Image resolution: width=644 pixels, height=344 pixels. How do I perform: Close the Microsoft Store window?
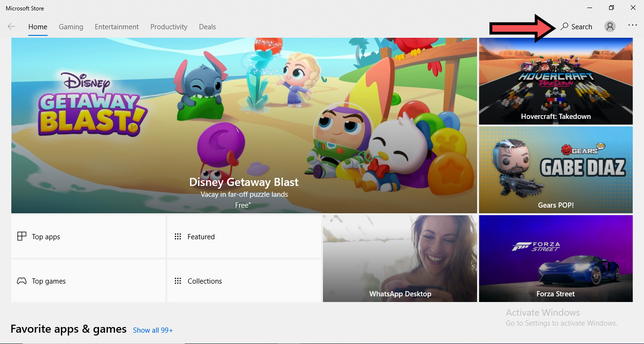[633, 8]
